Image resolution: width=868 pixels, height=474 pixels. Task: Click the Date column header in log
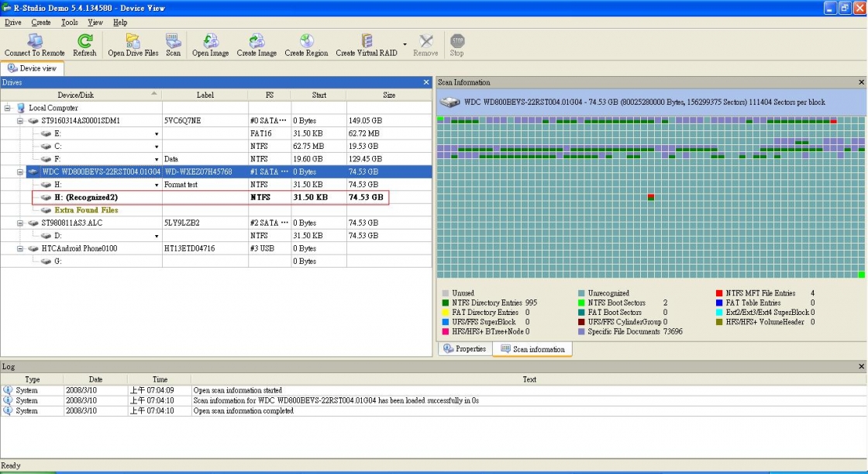pyautogui.click(x=96, y=379)
